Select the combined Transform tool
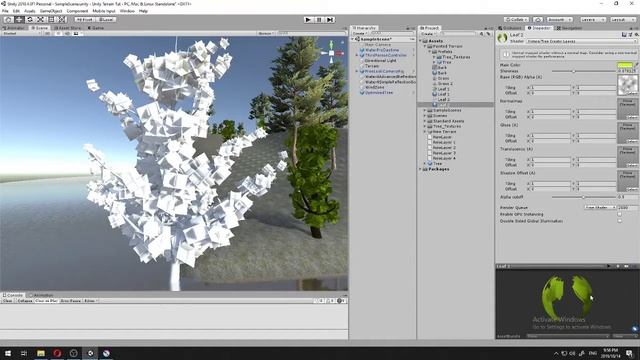 pyautogui.click(x=61, y=19)
